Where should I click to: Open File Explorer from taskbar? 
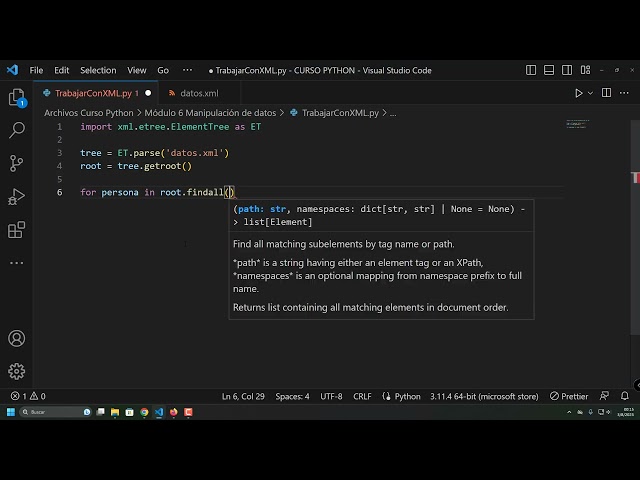115,412
